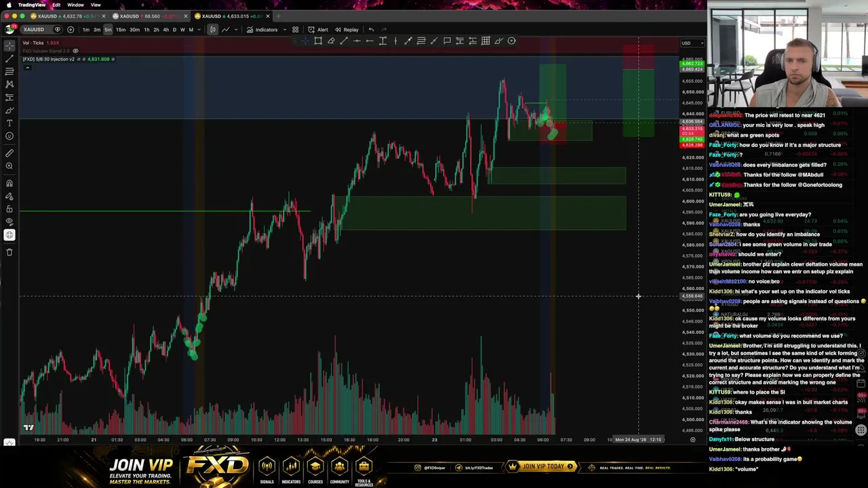Image resolution: width=868 pixels, height=488 pixels.
Task: Select brush tool in floating drawing toolbar
Action: 498,41
